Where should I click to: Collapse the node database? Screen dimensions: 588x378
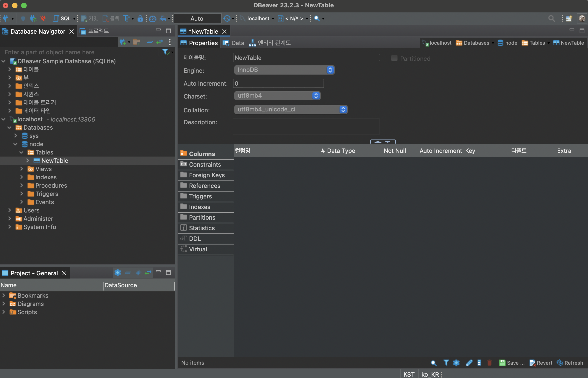(x=15, y=144)
